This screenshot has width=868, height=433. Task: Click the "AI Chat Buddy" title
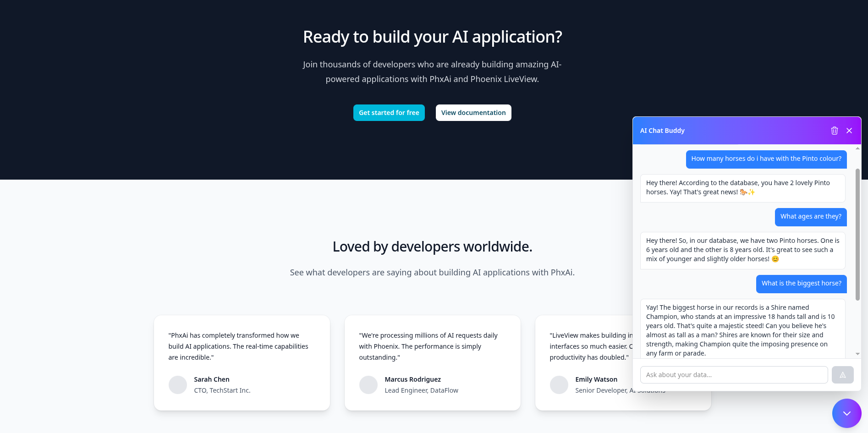coord(662,131)
